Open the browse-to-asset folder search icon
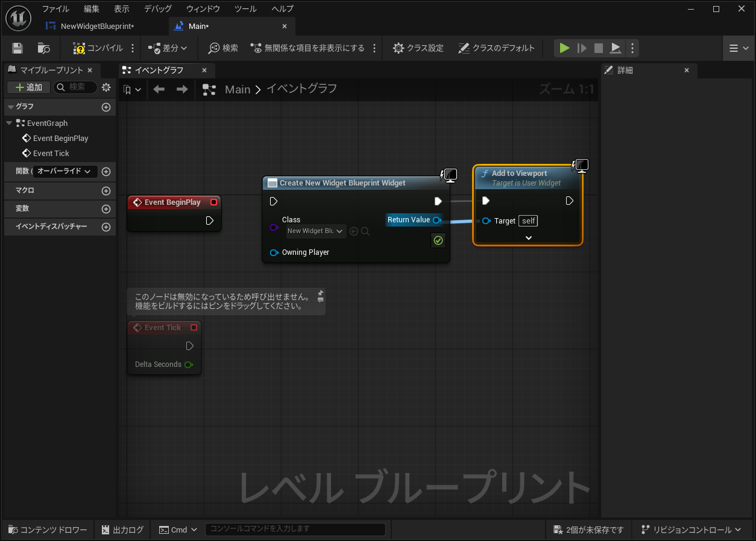The image size is (756, 541). click(x=43, y=48)
